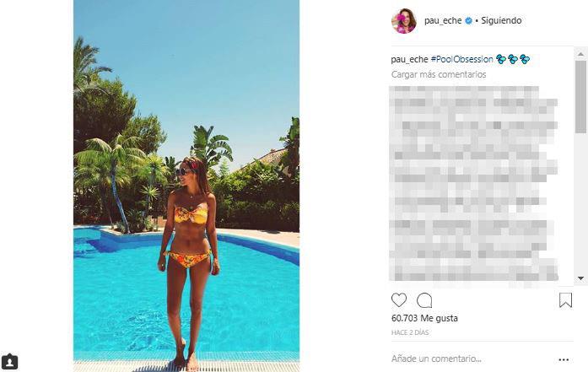The height and width of the screenshot is (372, 588).
Task: Show tagged people icon on photo
Action: coord(10,362)
